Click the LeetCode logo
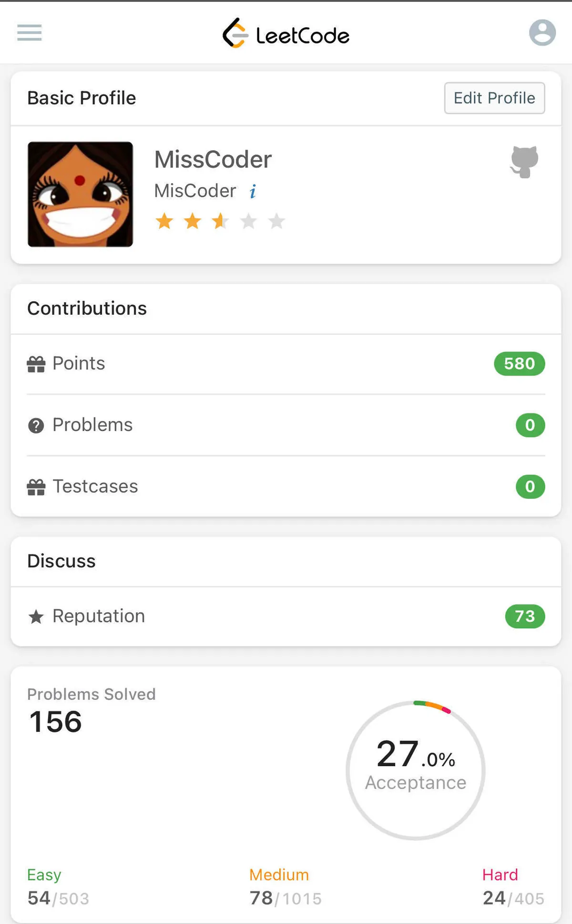Screen dimensions: 572x924 pos(286,34)
